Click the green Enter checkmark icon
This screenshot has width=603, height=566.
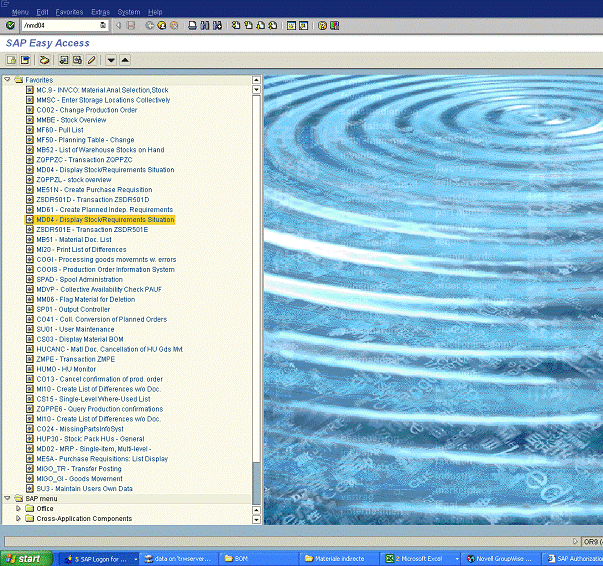click(x=9, y=25)
